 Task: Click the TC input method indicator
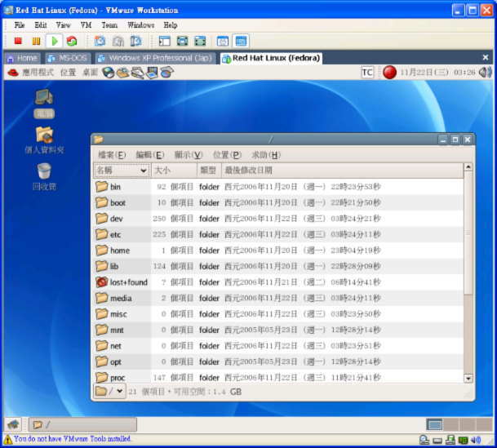click(367, 73)
